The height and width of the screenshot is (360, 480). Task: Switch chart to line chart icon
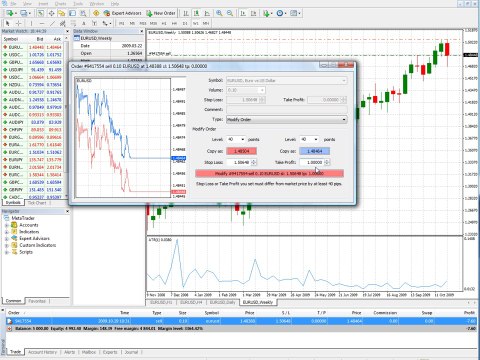coord(207,13)
